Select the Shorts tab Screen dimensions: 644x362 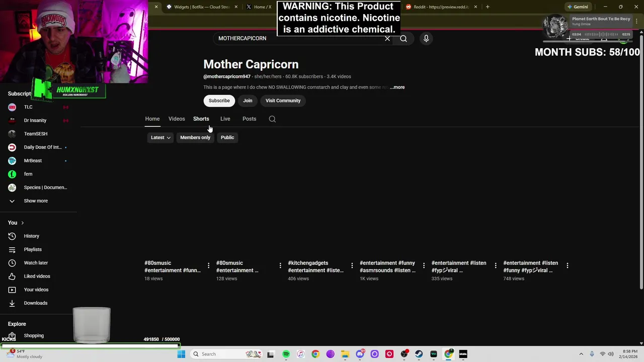point(201,119)
